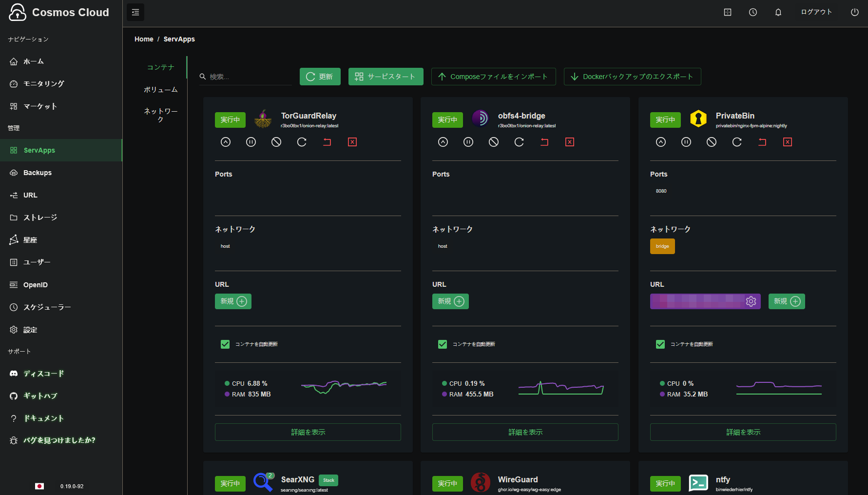Stop the obfs4-bridge container
Image resolution: width=868 pixels, height=495 pixels.
(x=494, y=142)
